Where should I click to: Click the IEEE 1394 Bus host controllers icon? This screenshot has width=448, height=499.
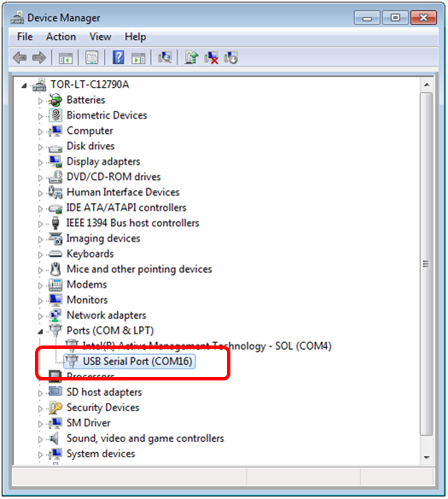55,223
